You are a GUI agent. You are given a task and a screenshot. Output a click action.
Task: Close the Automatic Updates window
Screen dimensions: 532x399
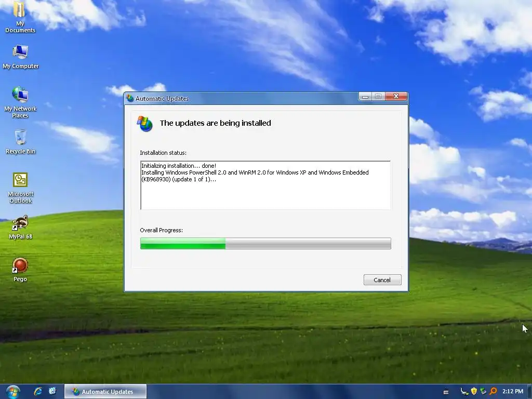click(x=396, y=97)
